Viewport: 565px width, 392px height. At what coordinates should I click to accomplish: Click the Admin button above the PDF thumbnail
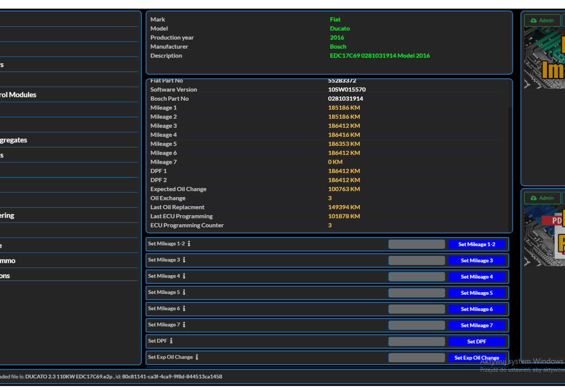(542, 198)
